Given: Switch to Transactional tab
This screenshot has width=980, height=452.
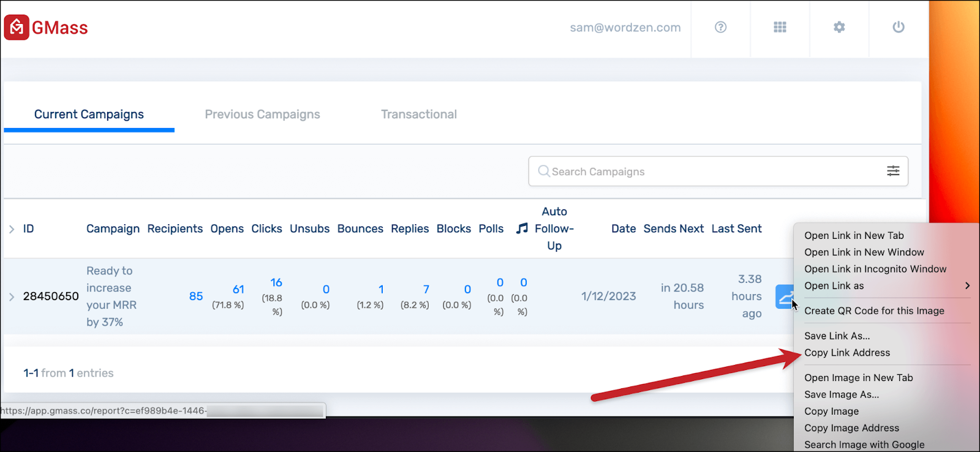Looking at the screenshot, I should click(419, 115).
